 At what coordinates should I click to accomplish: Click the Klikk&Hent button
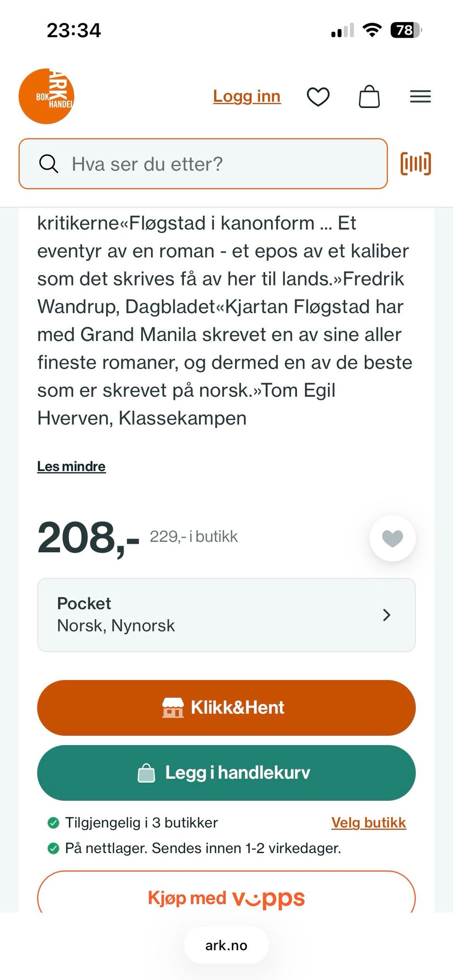[226, 707]
